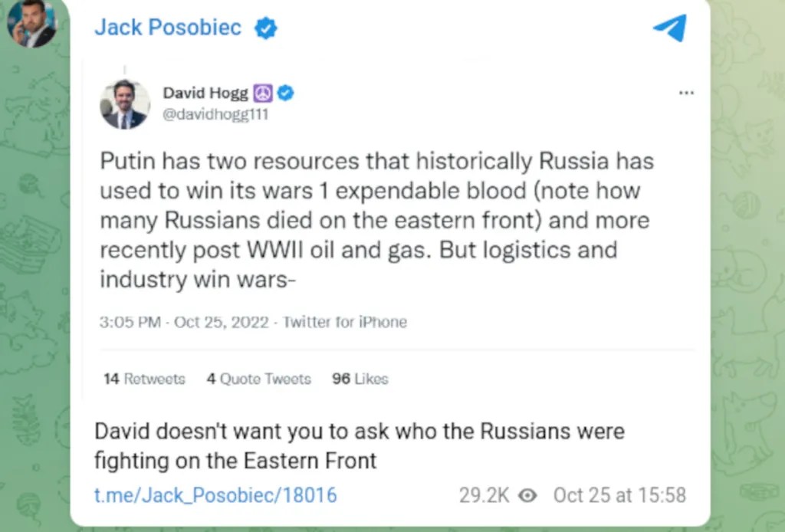Viewport: 785px width, 532px height.
Task: Open the three-dot tweet options menu
Action: coord(686,94)
